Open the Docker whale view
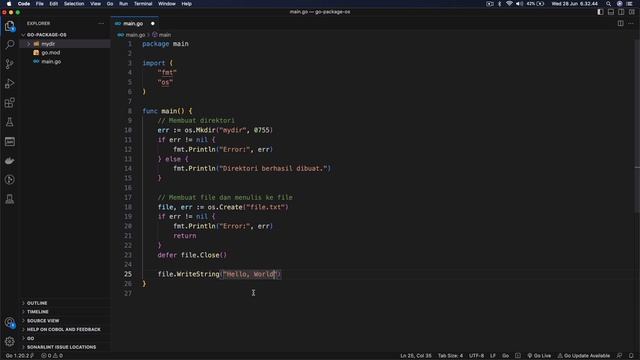Viewport: 640px width, 360px height. 10,160
